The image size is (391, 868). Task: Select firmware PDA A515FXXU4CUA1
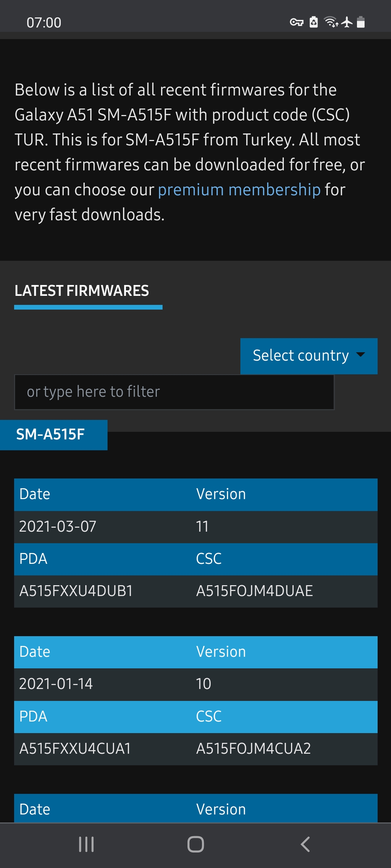point(75,749)
